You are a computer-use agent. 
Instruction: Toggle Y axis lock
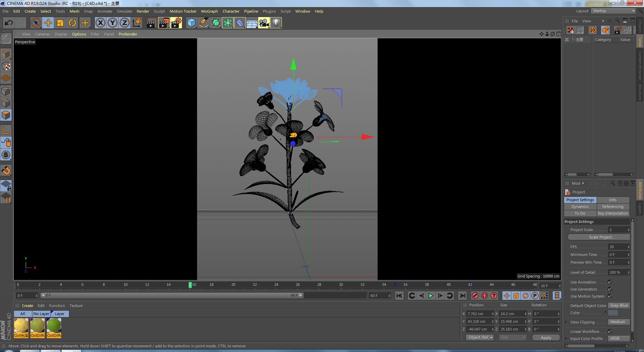pos(112,23)
